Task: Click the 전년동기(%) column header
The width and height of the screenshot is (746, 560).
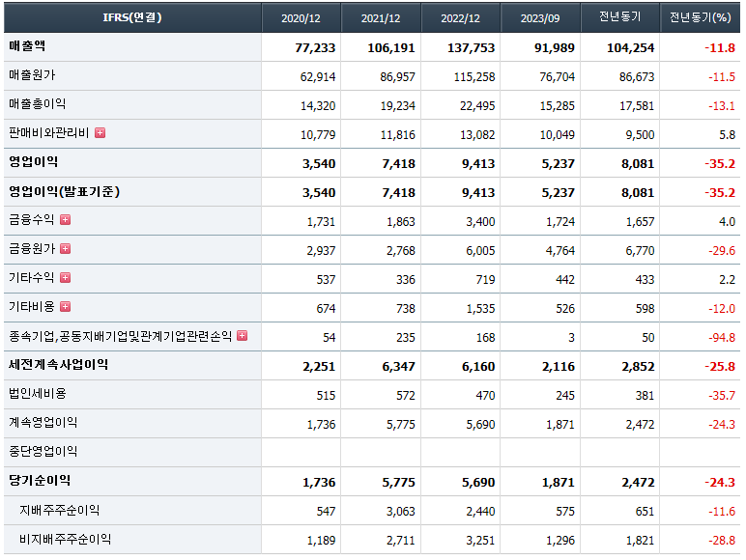Action: [x=700, y=17]
